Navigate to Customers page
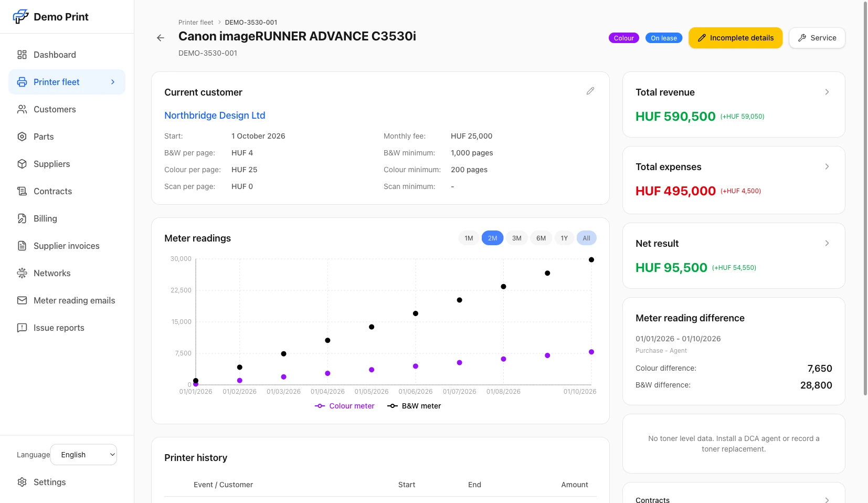 point(67,109)
